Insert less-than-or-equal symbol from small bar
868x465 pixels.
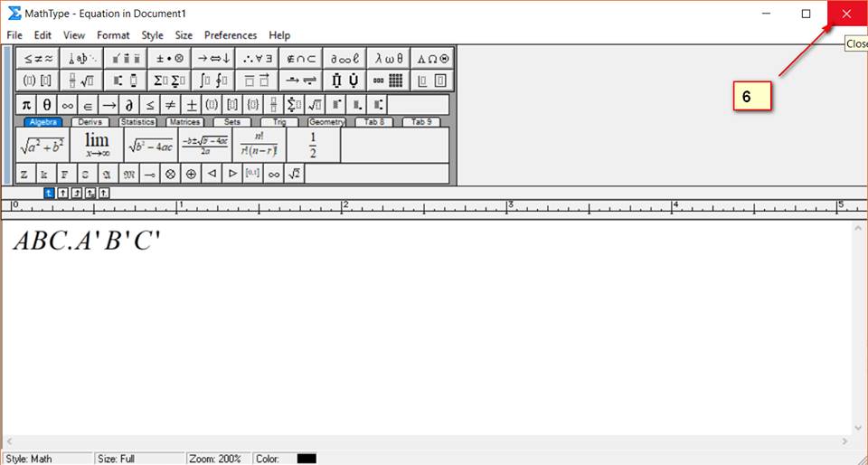(149, 104)
